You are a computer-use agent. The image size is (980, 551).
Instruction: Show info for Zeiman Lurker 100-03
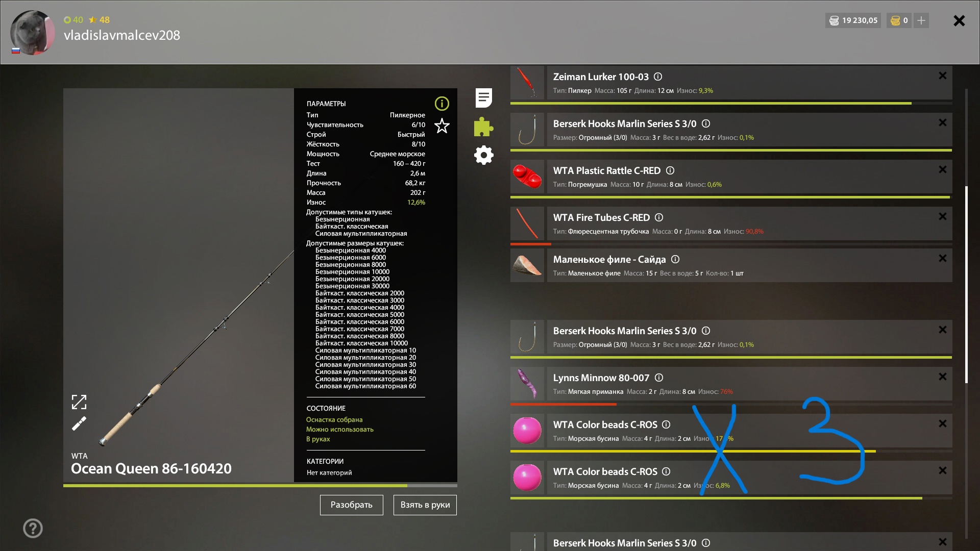coord(658,77)
